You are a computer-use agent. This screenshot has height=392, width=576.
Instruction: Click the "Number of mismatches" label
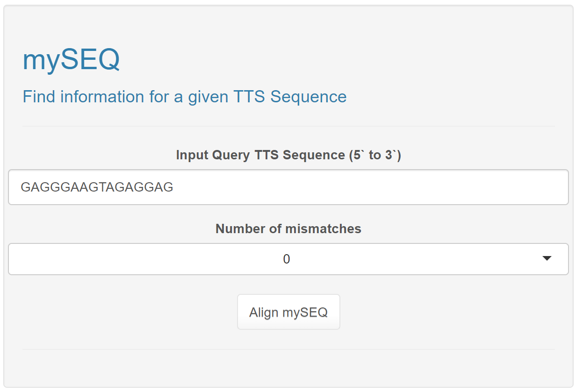pyautogui.click(x=288, y=229)
